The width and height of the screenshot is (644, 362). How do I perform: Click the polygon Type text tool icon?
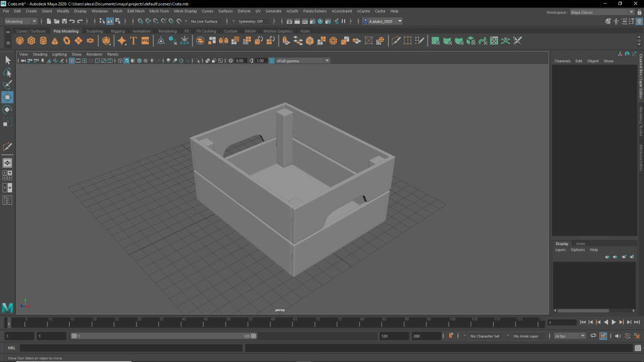pyautogui.click(x=133, y=41)
